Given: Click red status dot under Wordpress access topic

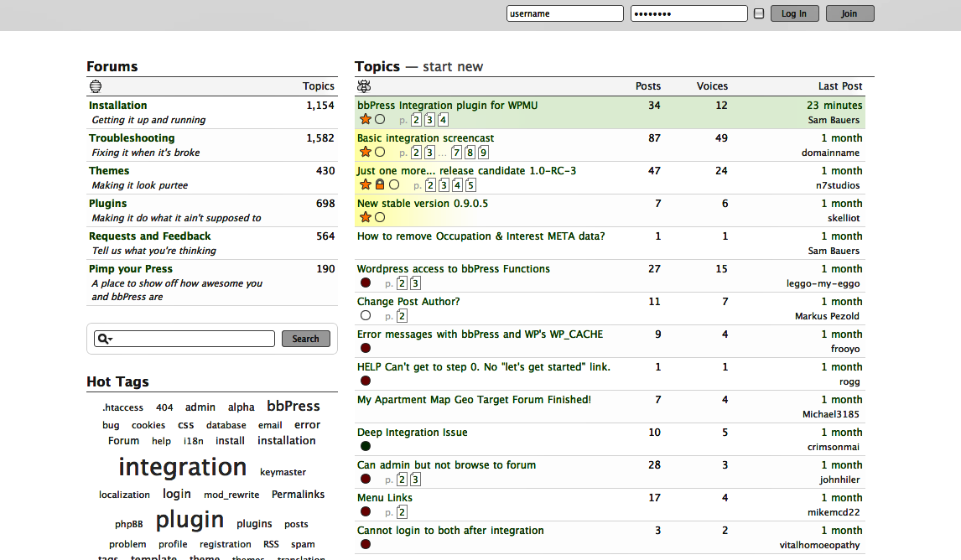Looking at the screenshot, I should 366,283.
